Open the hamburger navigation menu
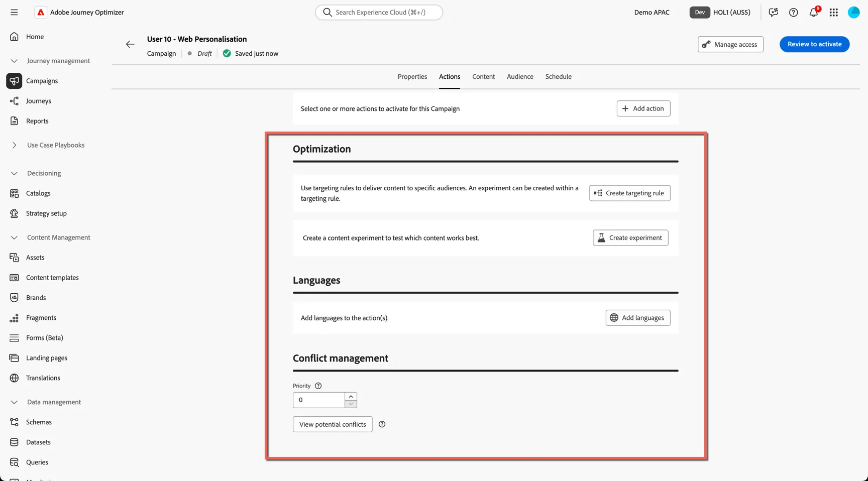868x481 pixels. 14,12
